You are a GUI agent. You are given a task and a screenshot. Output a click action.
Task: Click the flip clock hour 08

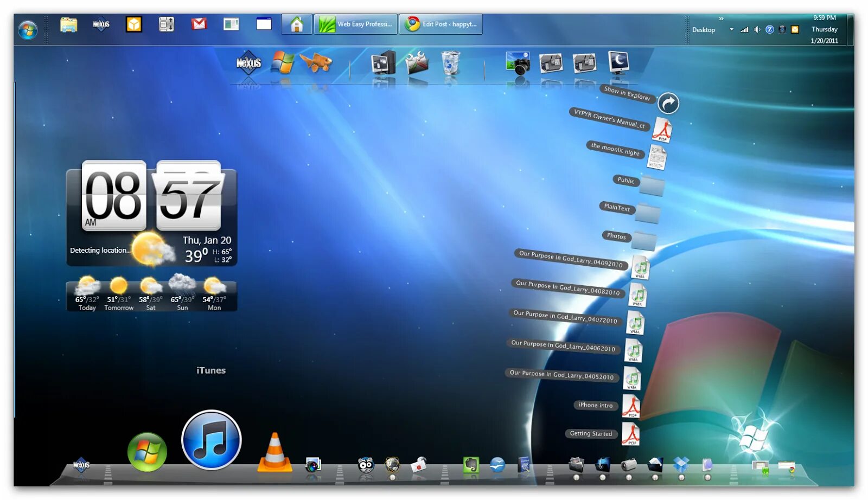pos(114,196)
